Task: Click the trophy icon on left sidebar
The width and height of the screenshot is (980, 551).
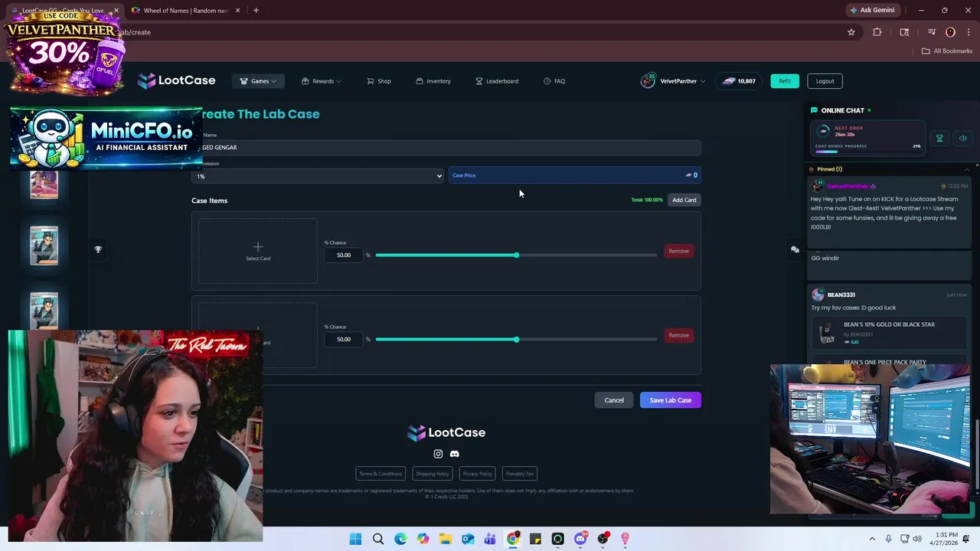Action: tap(98, 249)
